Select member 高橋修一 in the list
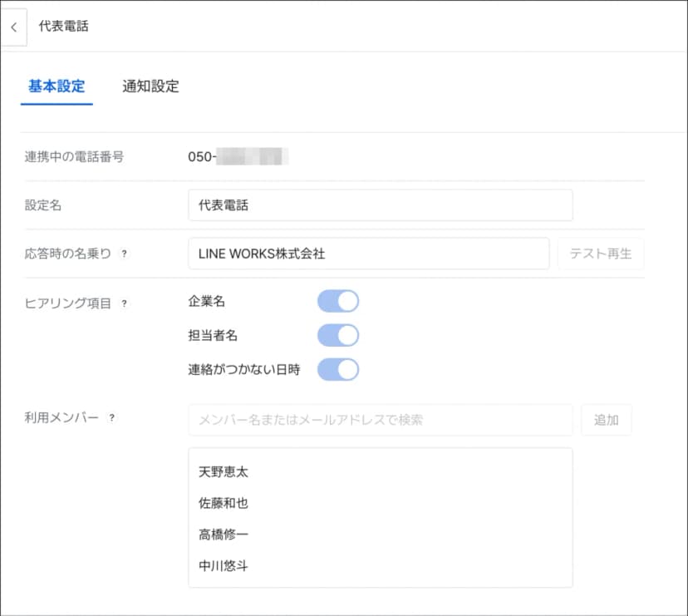This screenshot has height=616, width=688. [x=224, y=535]
